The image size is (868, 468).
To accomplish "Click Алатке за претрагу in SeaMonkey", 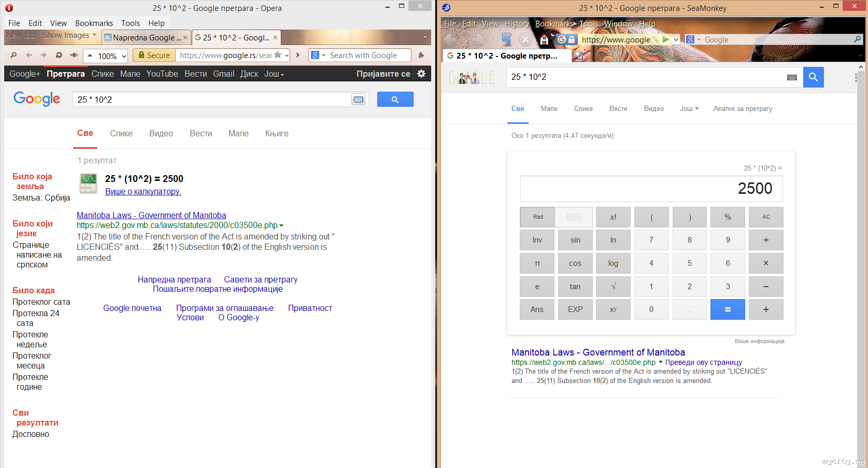I will (743, 108).
